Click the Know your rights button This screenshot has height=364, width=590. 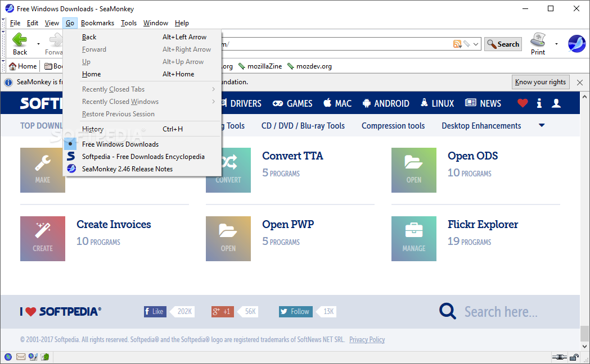[x=541, y=82]
